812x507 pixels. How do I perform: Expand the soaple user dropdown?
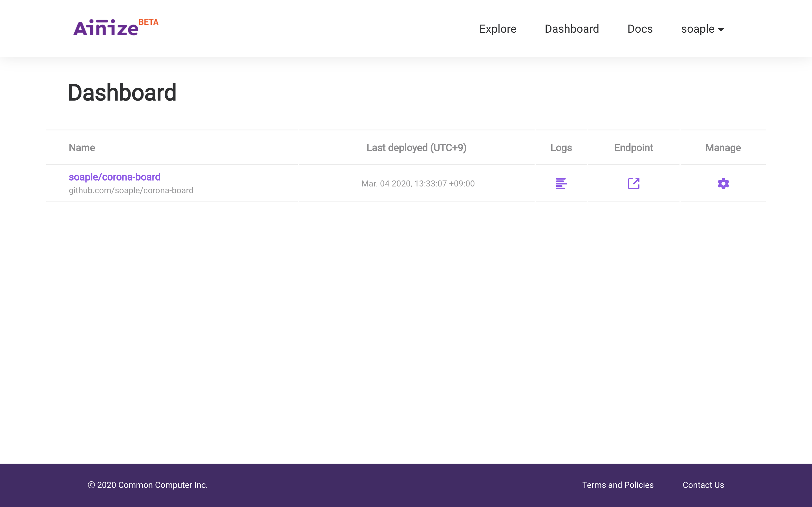[x=702, y=29]
